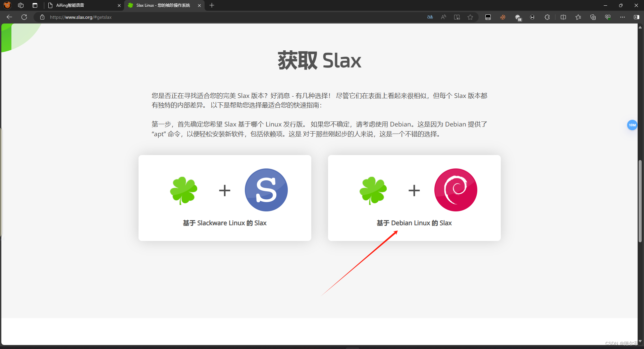Open the settings and more menu
This screenshot has width=644, height=349.
pos(623,17)
